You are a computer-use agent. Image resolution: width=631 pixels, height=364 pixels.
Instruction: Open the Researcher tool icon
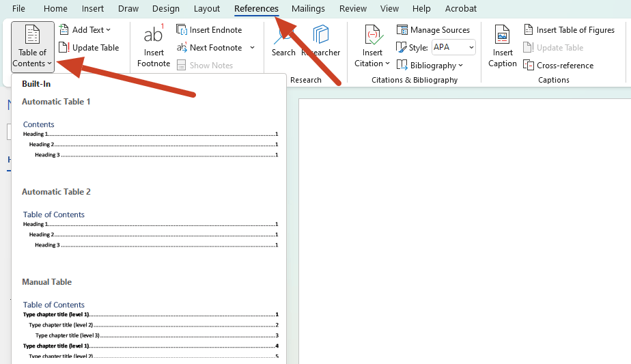tap(321, 34)
